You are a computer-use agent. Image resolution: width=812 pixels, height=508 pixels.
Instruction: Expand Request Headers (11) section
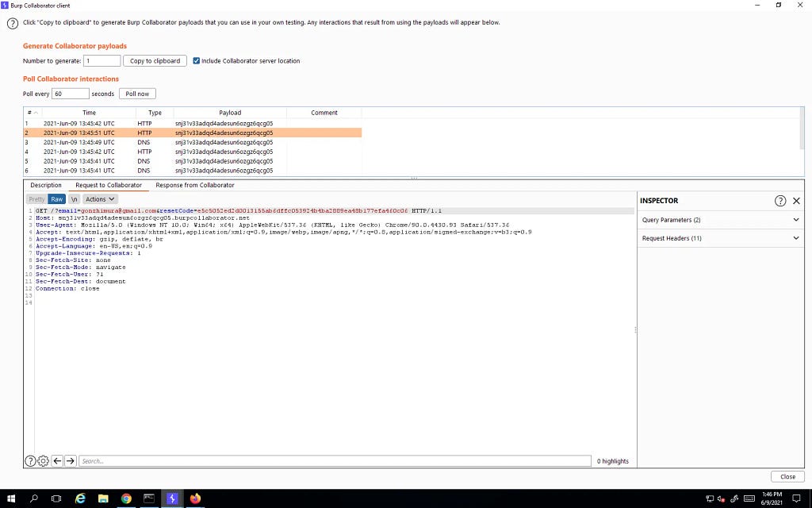720,238
